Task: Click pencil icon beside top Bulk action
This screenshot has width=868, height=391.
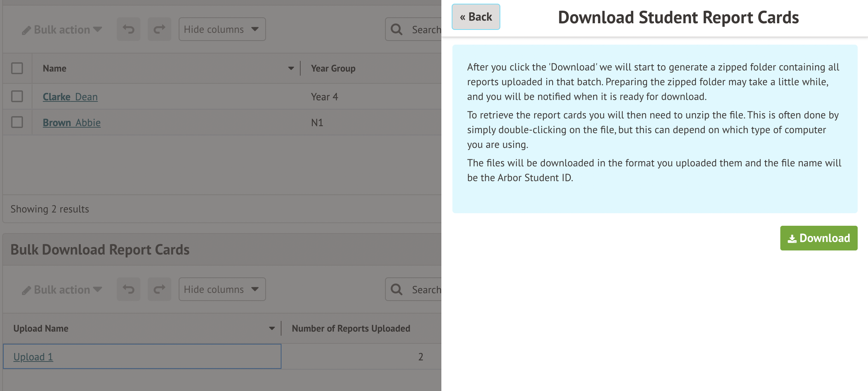Action: click(x=26, y=30)
